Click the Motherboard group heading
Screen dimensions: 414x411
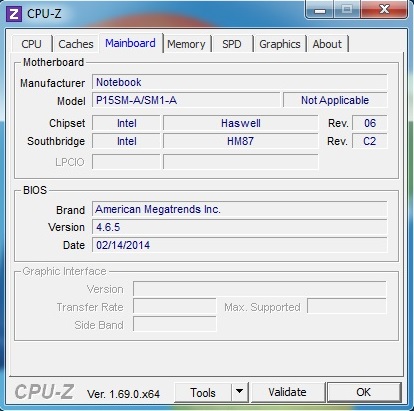coord(53,62)
